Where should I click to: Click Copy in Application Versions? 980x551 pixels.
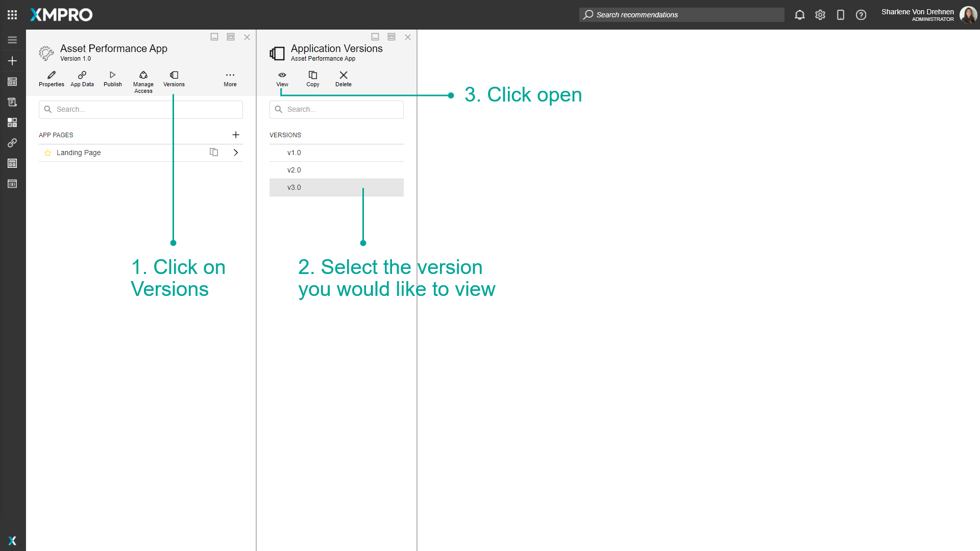tap(313, 79)
